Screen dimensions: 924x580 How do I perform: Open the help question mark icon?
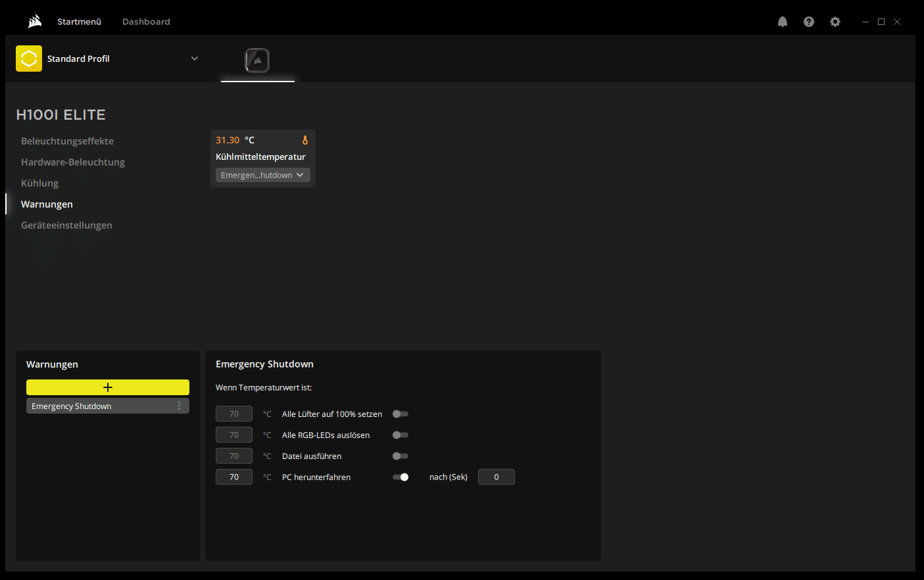pyautogui.click(x=809, y=22)
